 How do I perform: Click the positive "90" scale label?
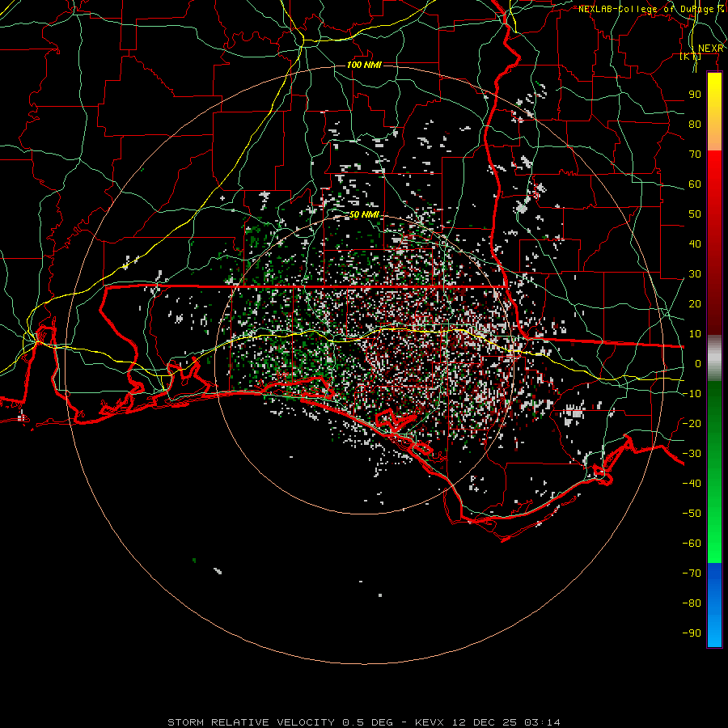(x=695, y=95)
